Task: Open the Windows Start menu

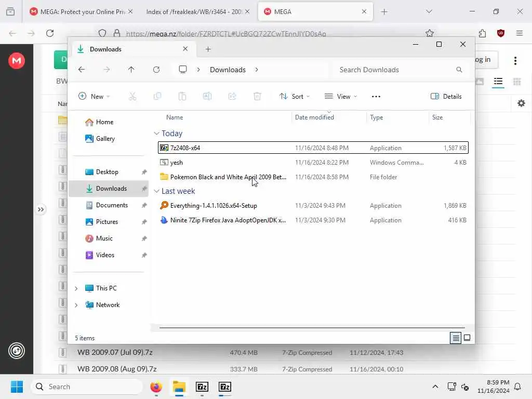Action: click(17, 387)
